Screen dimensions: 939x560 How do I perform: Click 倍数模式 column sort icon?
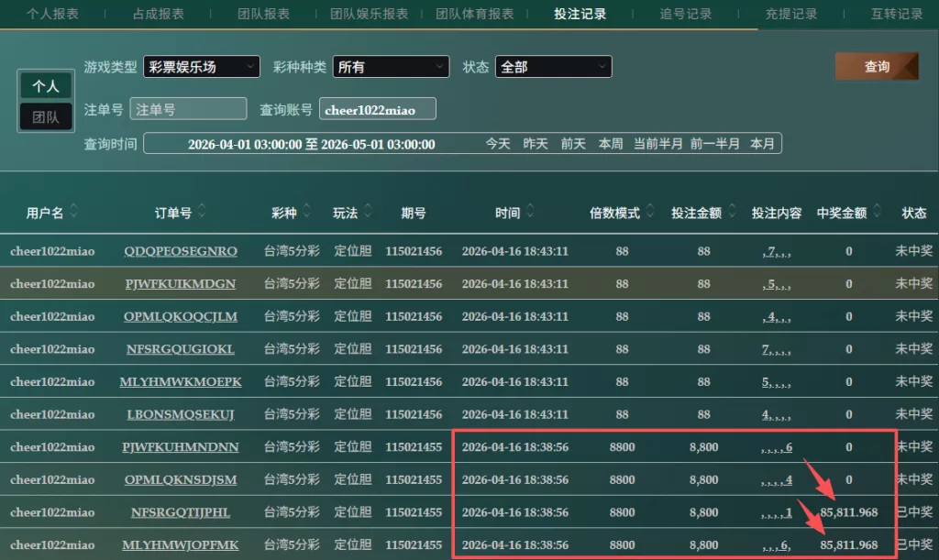click(x=649, y=213)
